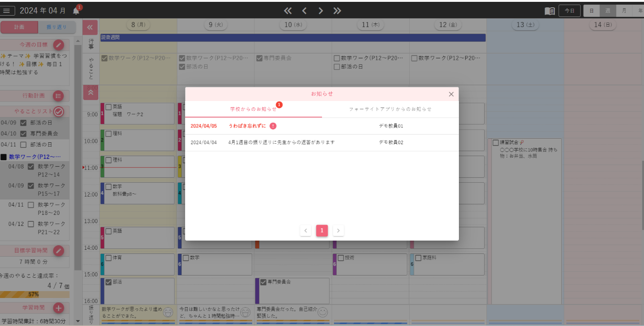Check Thursday 技術 period checkbox
The height and width of the screenshot is (326, 644).
pos(341,258)
